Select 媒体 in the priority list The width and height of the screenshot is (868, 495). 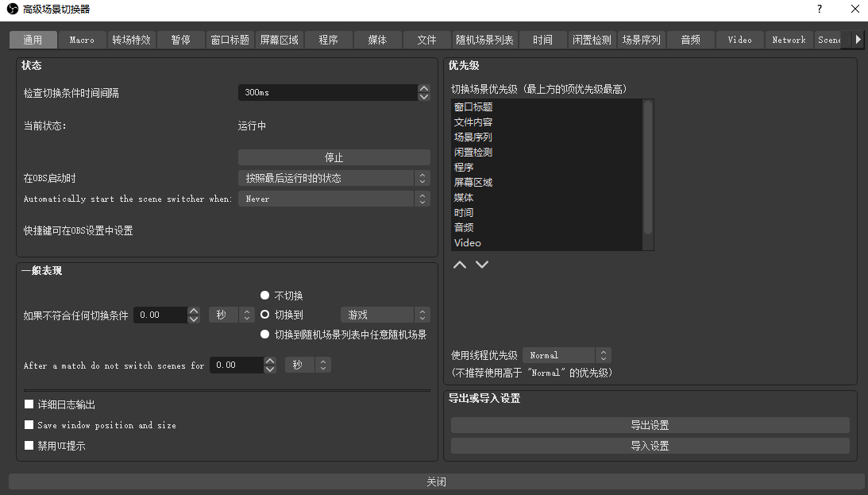point(547,198)
